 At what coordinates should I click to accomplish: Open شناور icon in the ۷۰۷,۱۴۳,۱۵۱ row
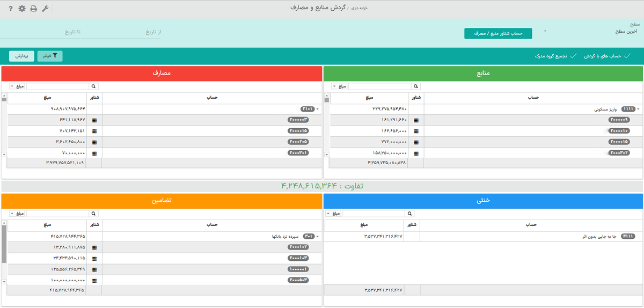coord(94,131)
